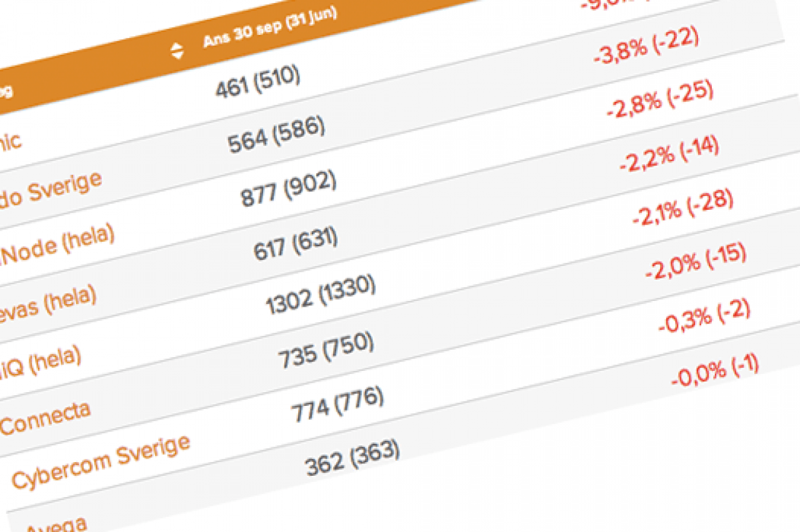The height and width of the screenshot is (532, 800).
Task: Click the red -0,3% (-2) change value
Action: [704, 317]
